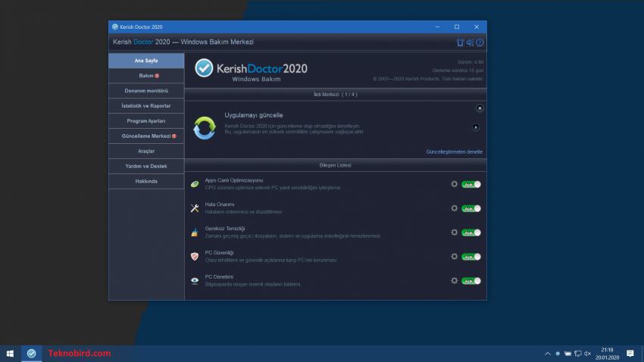Toggle Hata Onarımı switch

(471, 209)
